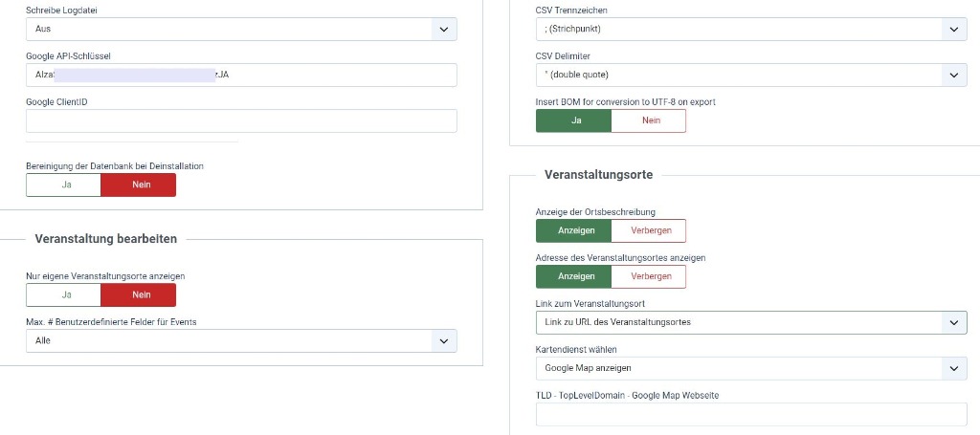Expand the CSV Delimiter dropdown

click(x=751, y=75)
